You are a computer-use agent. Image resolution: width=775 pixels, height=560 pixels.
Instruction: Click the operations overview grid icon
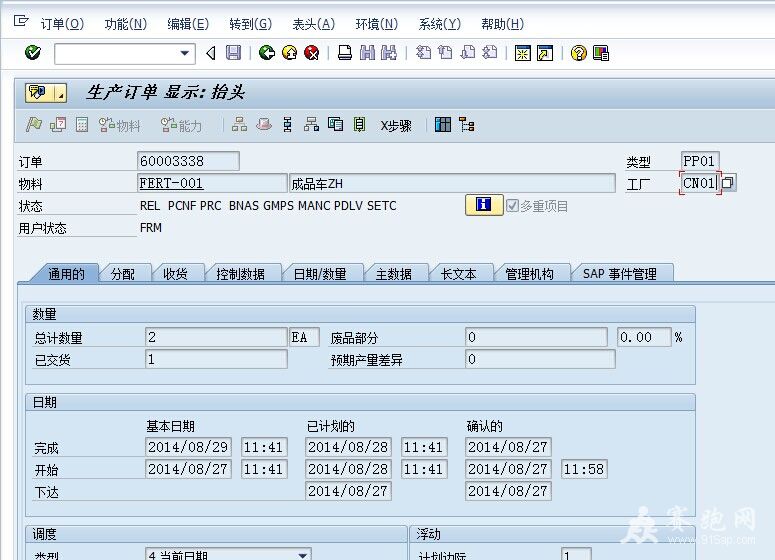tap(443, 125)
